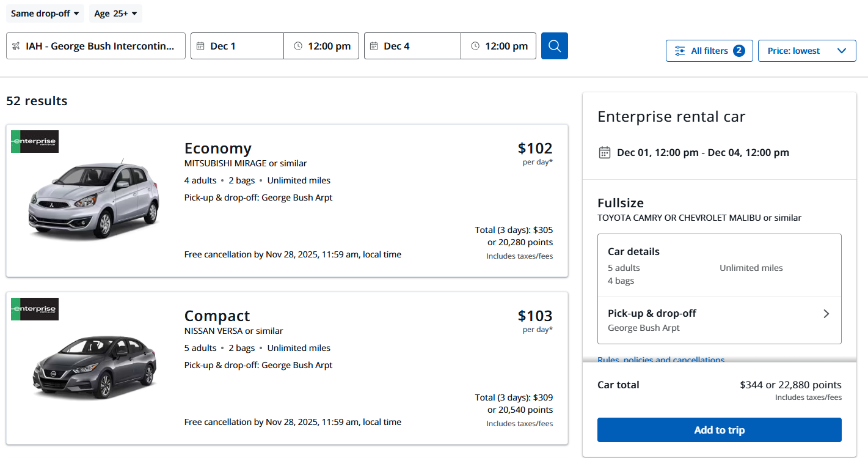Click the Enterprise logo on Compact card

(35, 309)
